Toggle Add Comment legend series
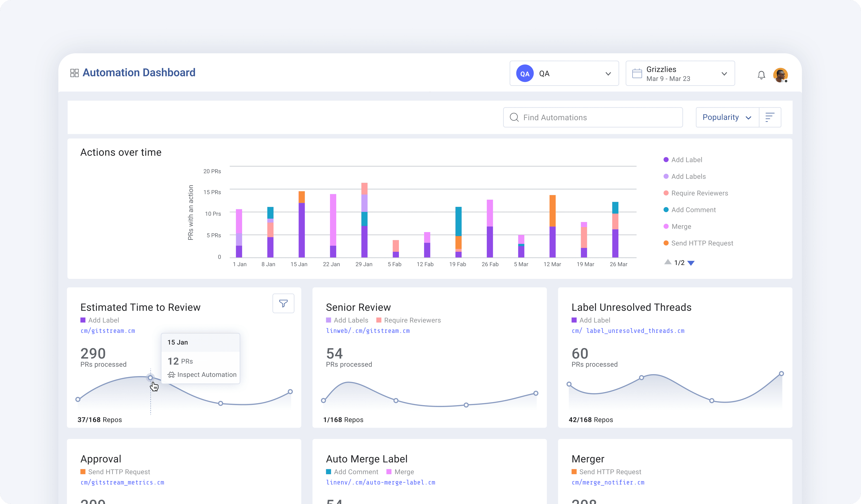 [x=690, y=210]
